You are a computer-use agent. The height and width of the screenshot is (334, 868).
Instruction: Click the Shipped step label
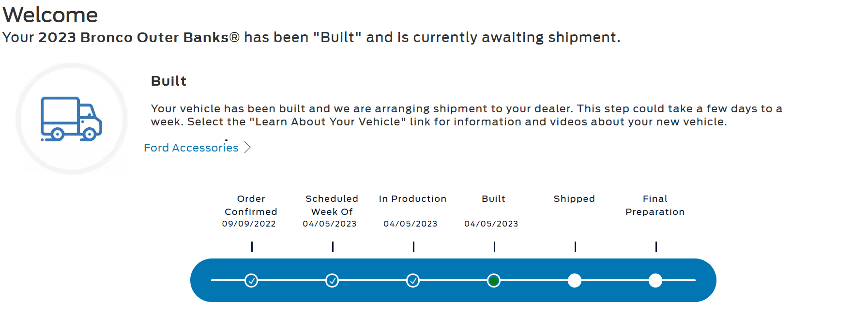pos(574,199)
